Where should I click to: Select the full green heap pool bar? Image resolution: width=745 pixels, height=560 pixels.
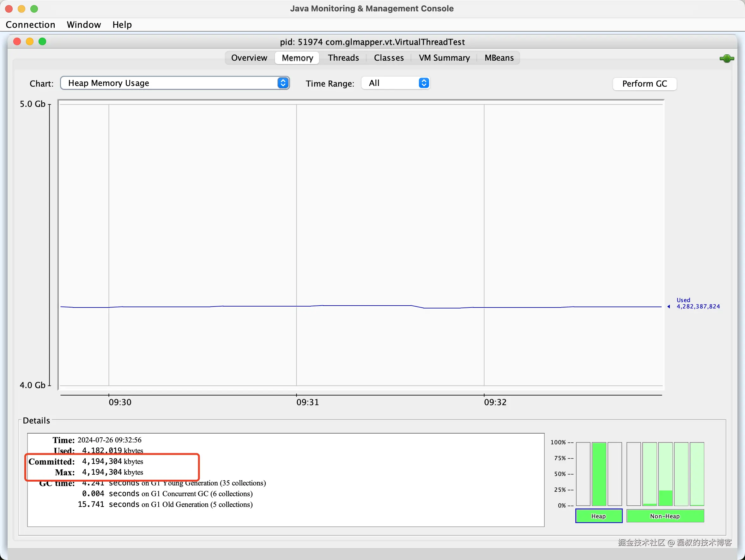click(599, 474)
